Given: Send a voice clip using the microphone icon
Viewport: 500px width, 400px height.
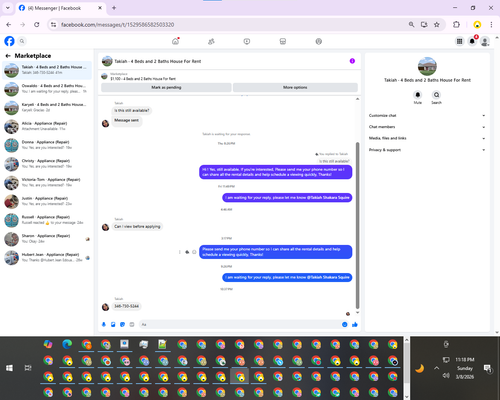Looking at the screenshot, I should pyautogui.click(x=104, y=324).
